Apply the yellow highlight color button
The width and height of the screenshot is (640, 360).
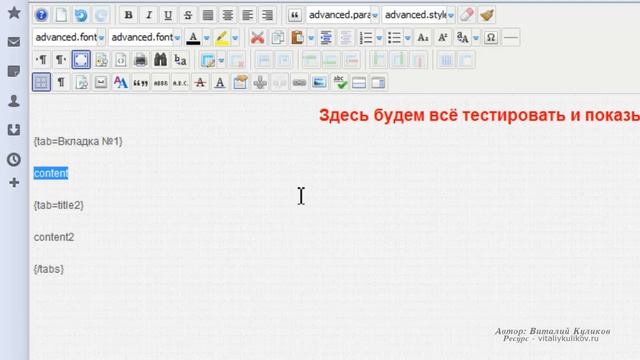point(222,38)
